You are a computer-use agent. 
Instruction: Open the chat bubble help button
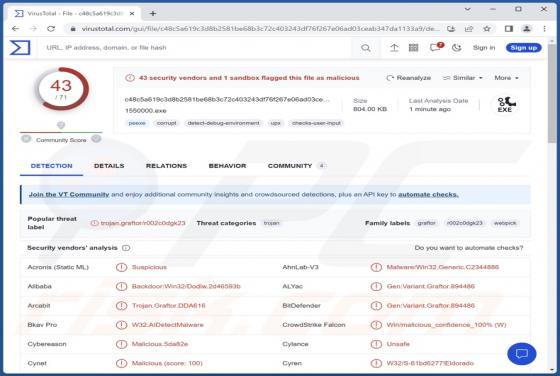(x=521, y=354)
